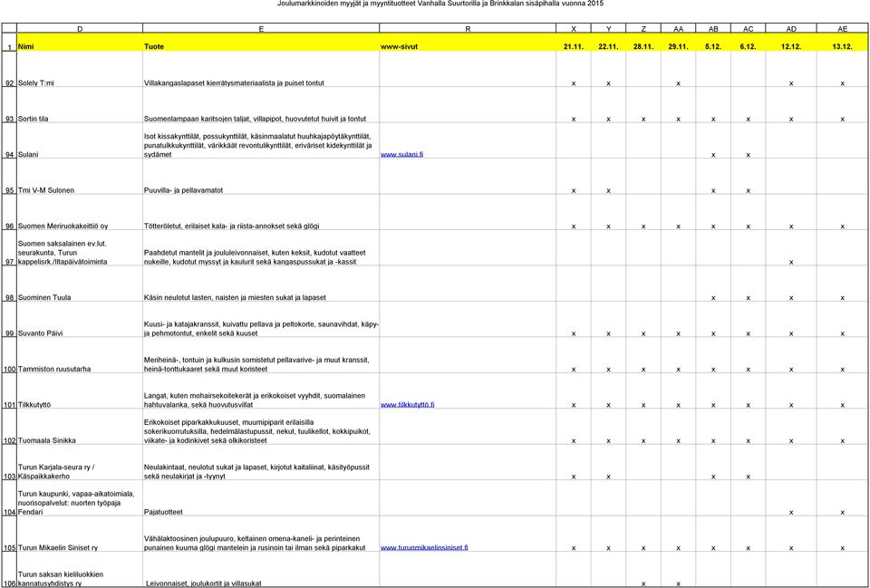Select column header D
870x588 pixels.
(80, 28)
